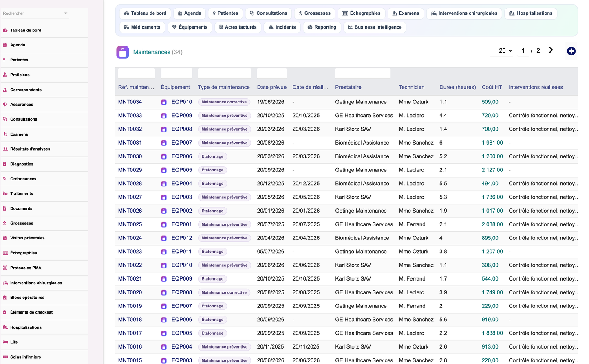
Task: Click the Réf. maintenance filter field
Action: point(137,73)
